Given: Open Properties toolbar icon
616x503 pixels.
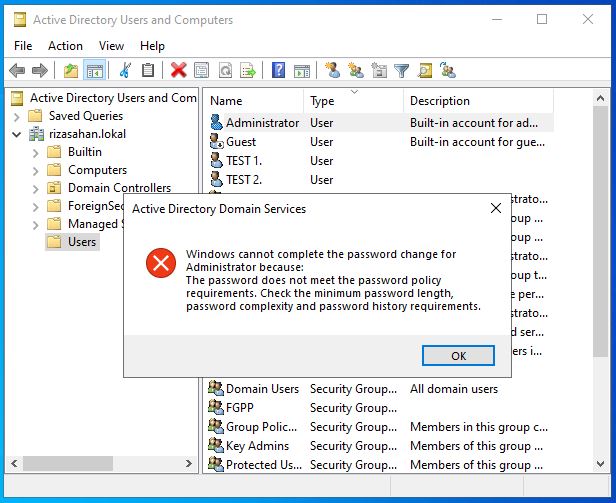Looking at the screenshot, I should [x=202, y=71].
